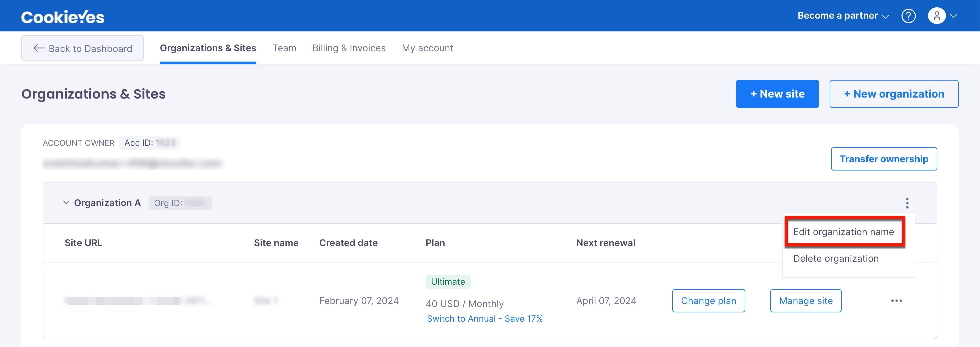Click the Change plan button
The image size is (980, 347).
click(x=708, y=301)
